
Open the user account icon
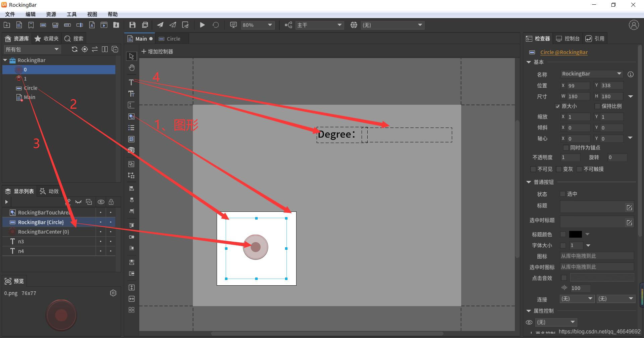click(634, 25)
